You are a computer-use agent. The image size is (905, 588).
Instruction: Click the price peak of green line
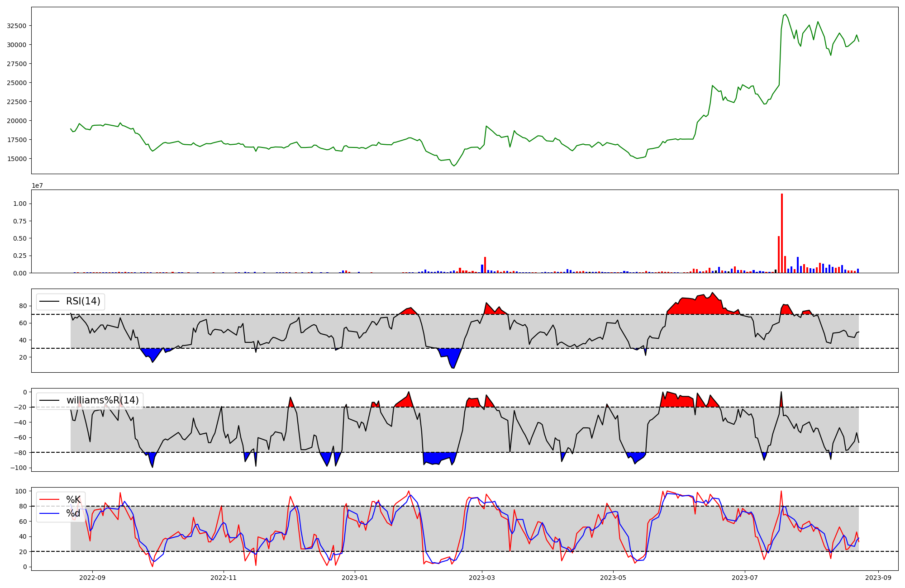(x=785, y=15)
